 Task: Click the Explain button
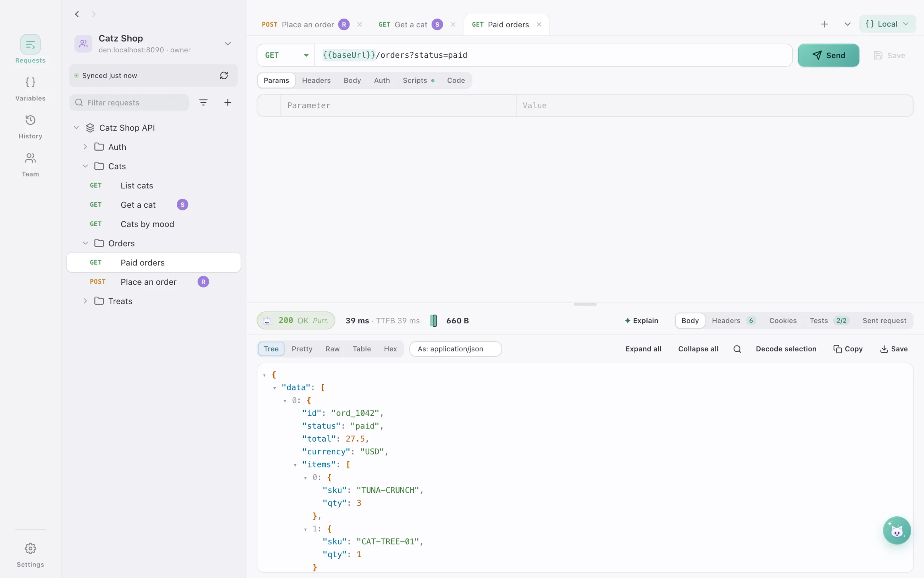click(x=641, y=321)
